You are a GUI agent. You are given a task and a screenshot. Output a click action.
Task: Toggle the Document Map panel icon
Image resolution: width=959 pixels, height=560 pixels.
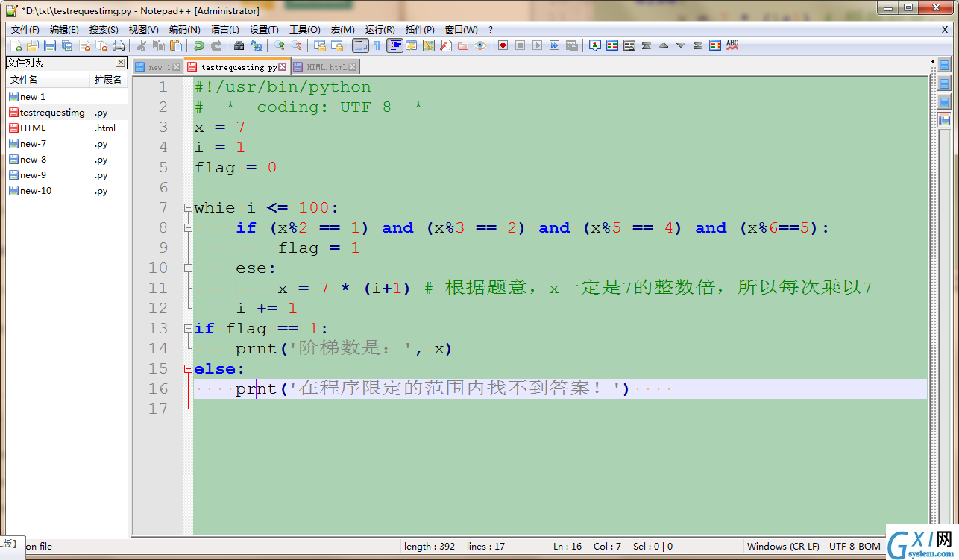pyautogui.click(x=428, y=45)
